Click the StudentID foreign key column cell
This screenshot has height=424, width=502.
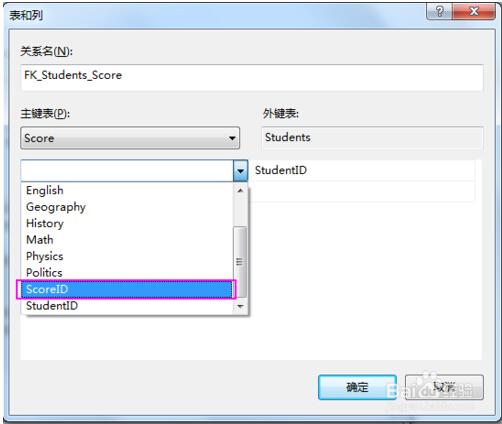tap(363, 170)
